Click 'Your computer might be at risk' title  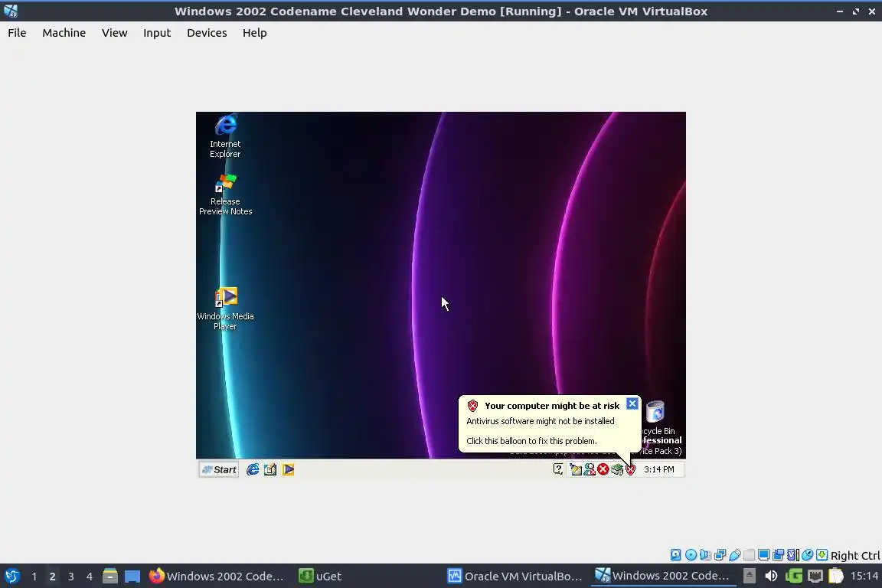[x=552, y=406]
